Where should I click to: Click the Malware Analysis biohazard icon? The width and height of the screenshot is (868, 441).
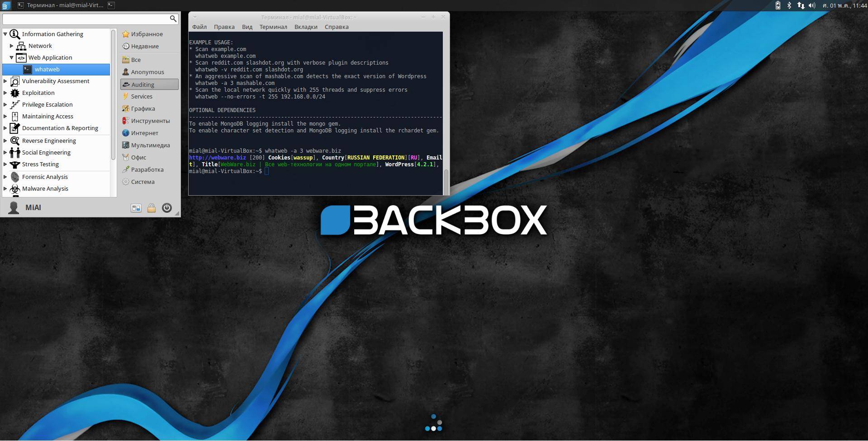point(15,188)
